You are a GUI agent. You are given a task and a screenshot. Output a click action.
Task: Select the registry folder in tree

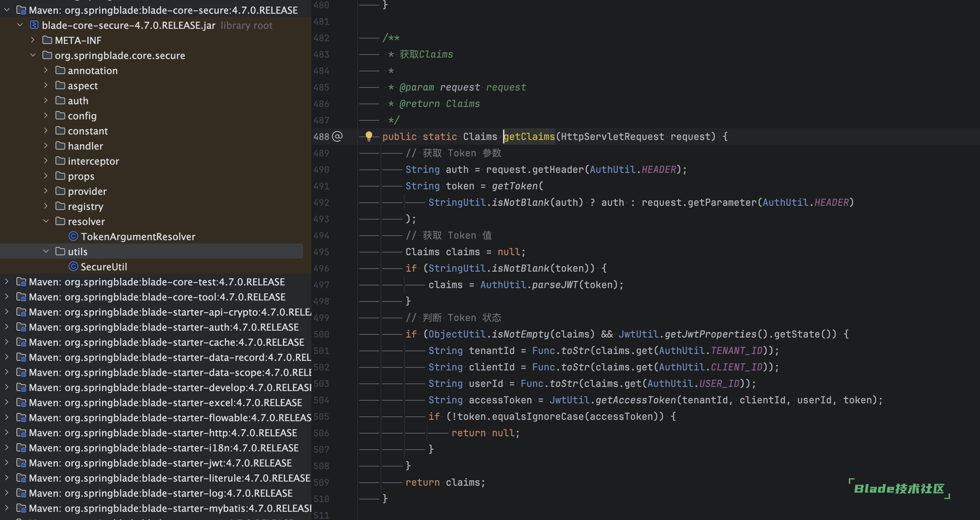pyautogui.click(x=85, y=206)
